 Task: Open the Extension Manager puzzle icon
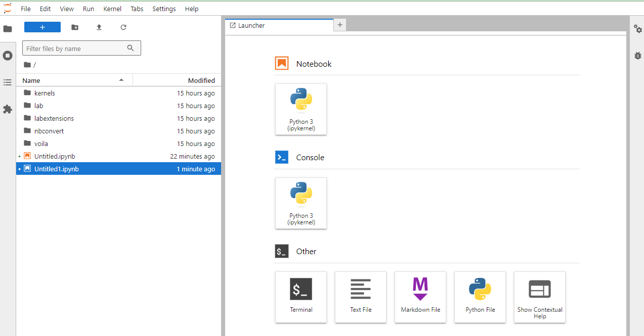8,109
